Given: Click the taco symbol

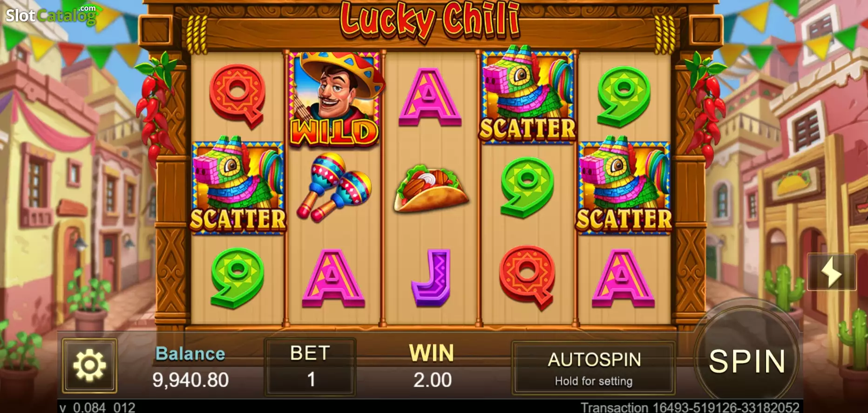Looking at the screenshot, I should (431, 189).
